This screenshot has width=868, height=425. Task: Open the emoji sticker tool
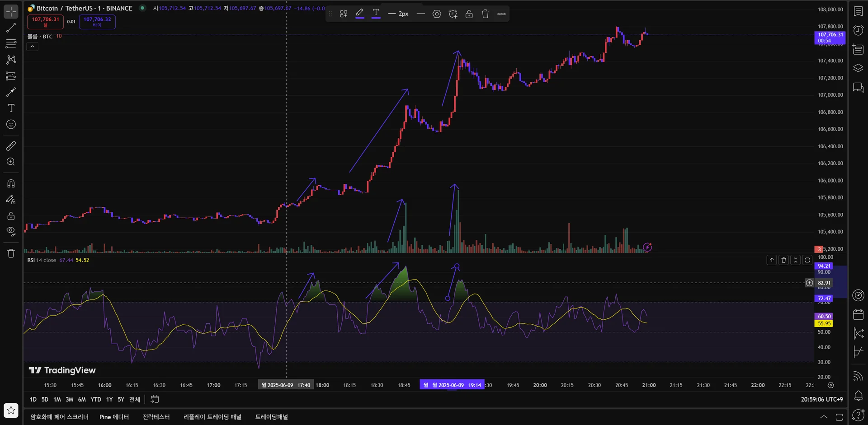11,125
